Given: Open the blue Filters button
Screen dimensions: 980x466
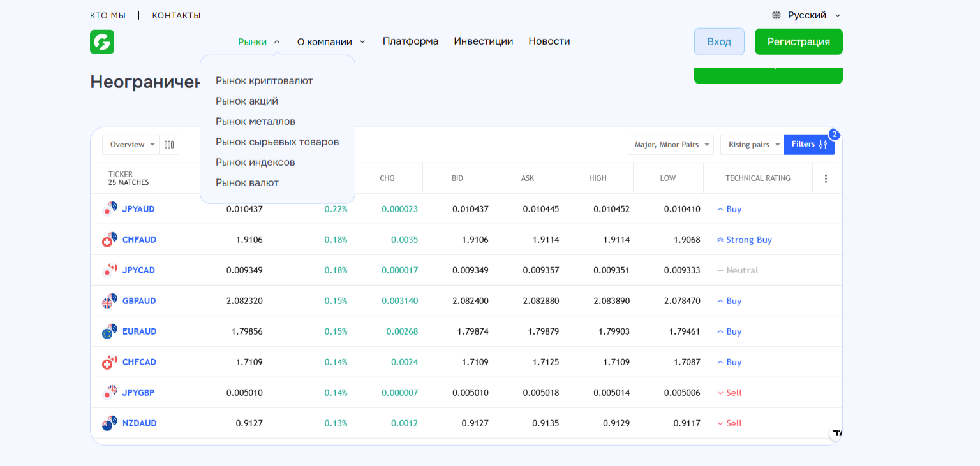Looking at the screenshot, I should click(809, 145).
